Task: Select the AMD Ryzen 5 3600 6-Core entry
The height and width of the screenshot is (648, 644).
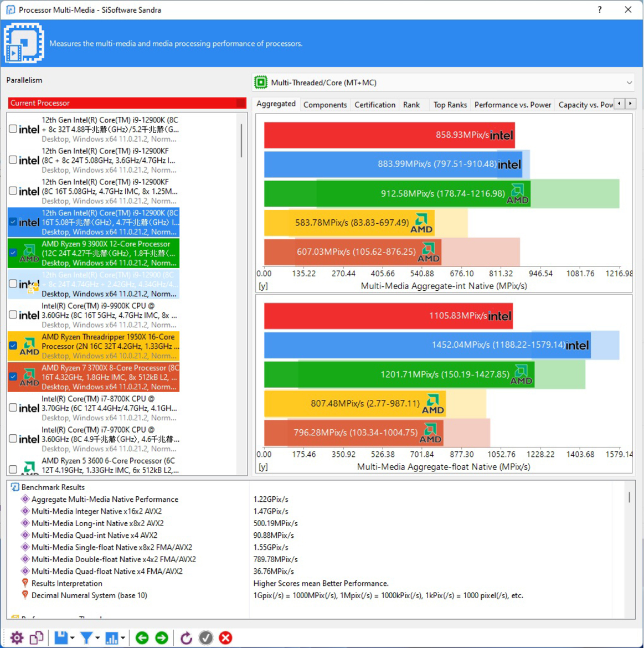Action: 94,465
